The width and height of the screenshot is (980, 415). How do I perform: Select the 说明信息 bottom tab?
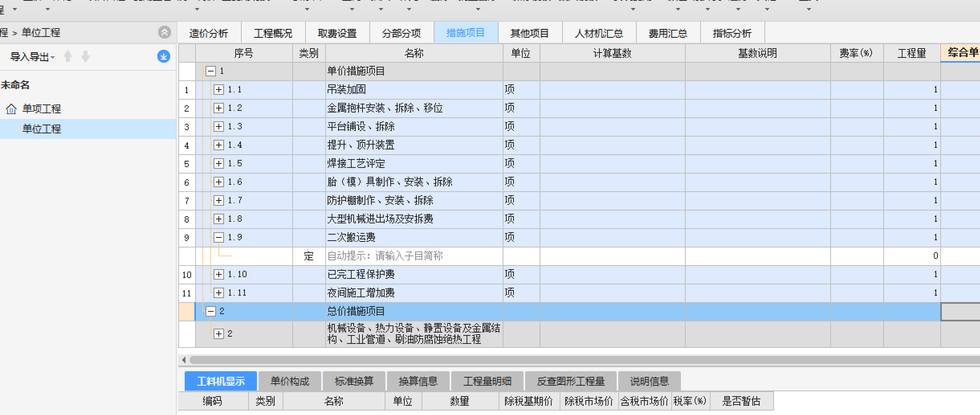650,381
